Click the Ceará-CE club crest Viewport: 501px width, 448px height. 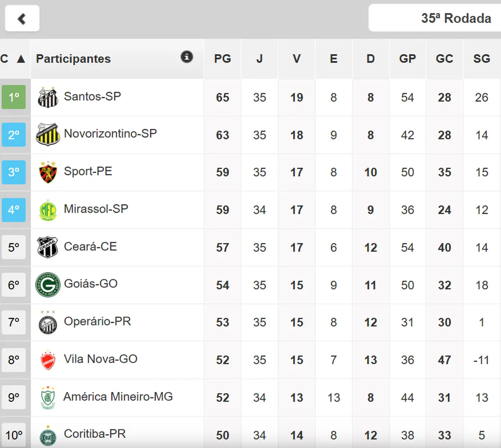[48, 247]
